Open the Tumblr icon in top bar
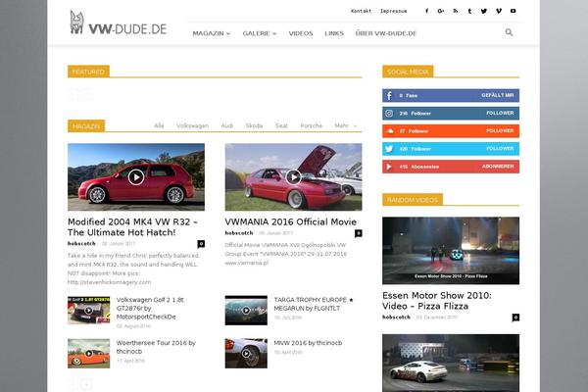This screenshot has width=588, height=392. (x=469, y=11)
